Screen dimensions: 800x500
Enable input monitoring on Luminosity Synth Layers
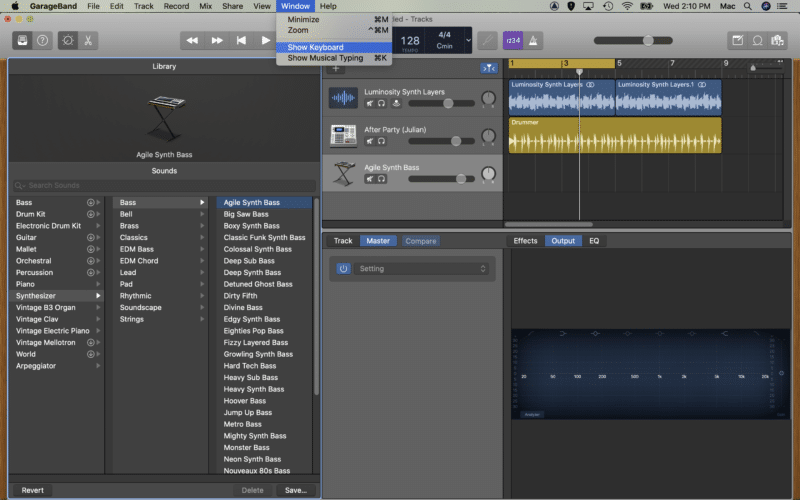point(396,104)
